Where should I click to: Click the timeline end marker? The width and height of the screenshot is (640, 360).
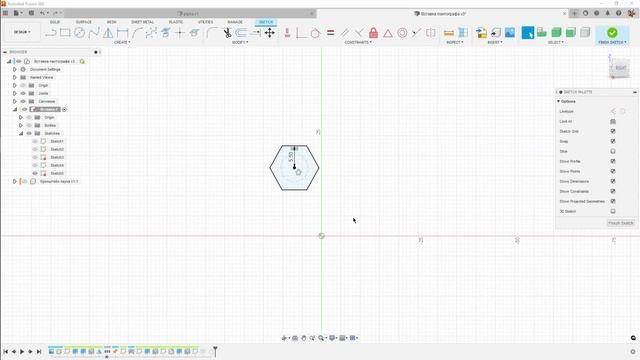pyautogui.click(x=215, y=351)
